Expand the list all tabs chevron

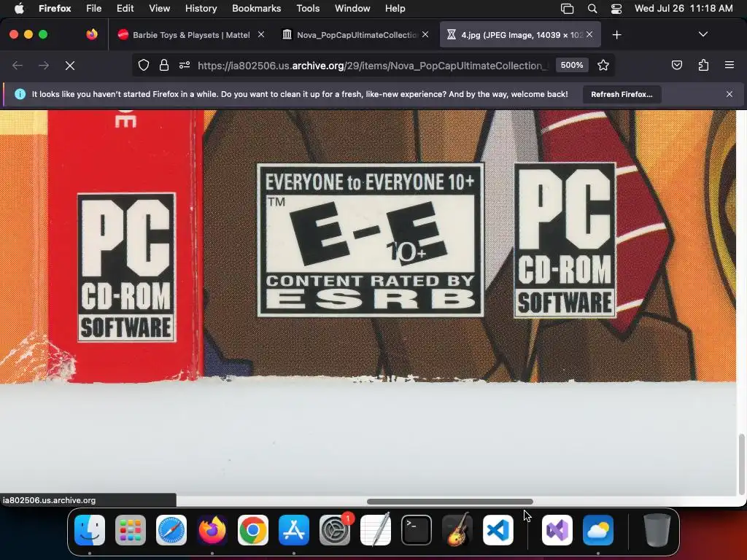703,34
